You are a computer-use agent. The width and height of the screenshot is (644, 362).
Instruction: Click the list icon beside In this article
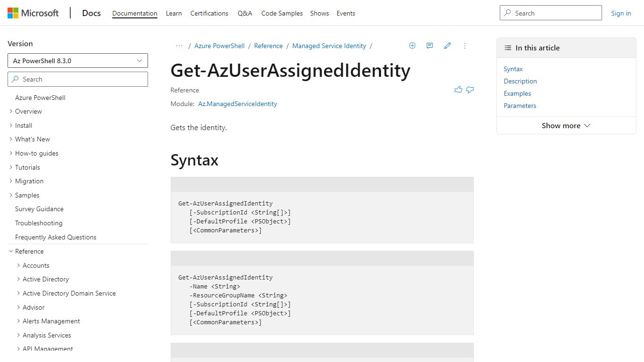pyautogui.click(x=508, y=48)
